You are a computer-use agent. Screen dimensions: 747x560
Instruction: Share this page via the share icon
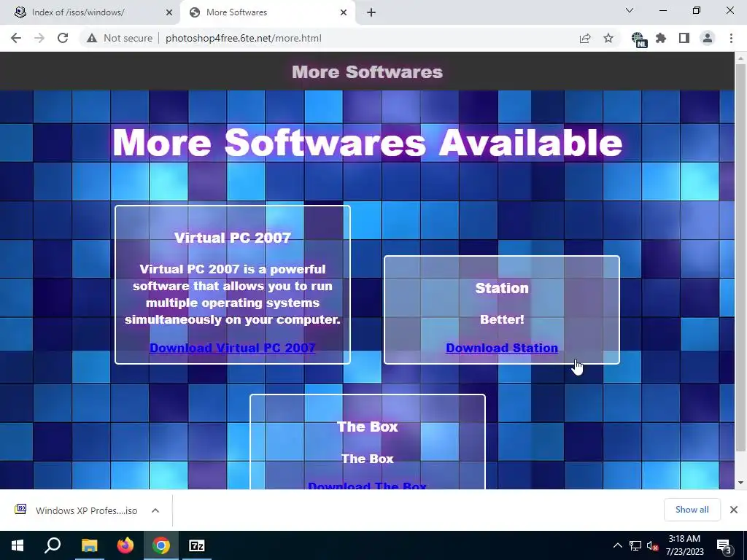click(x=585, y=38)
